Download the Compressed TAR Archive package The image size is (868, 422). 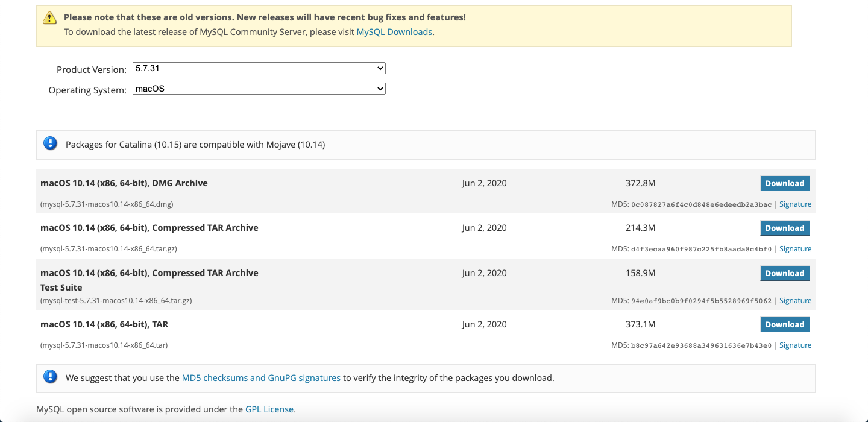click(784, 228)
